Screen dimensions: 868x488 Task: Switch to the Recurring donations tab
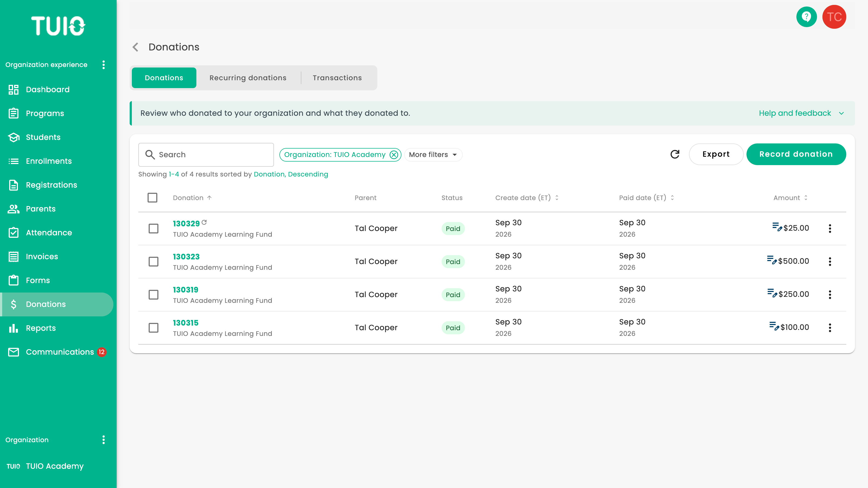[x=248, y=78]
